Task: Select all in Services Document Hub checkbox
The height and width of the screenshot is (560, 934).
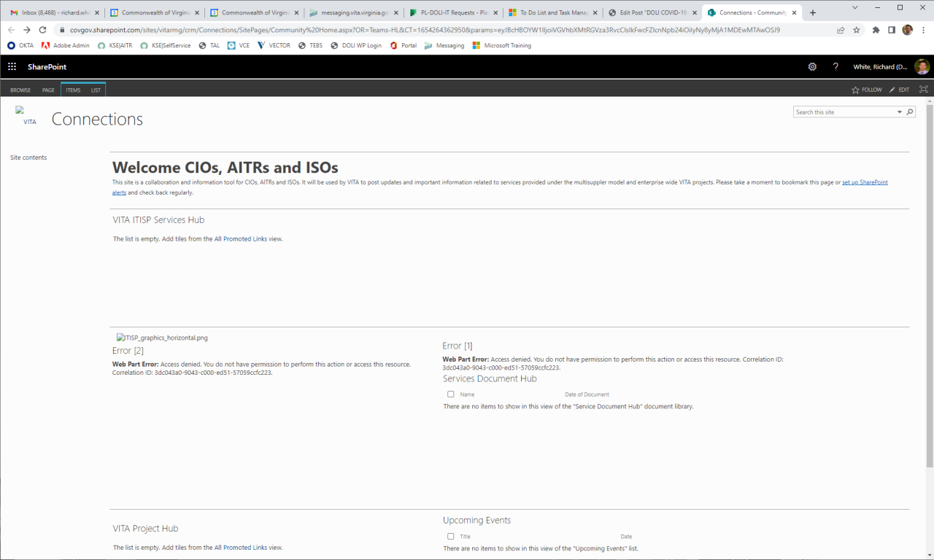Action: [450, 394]
